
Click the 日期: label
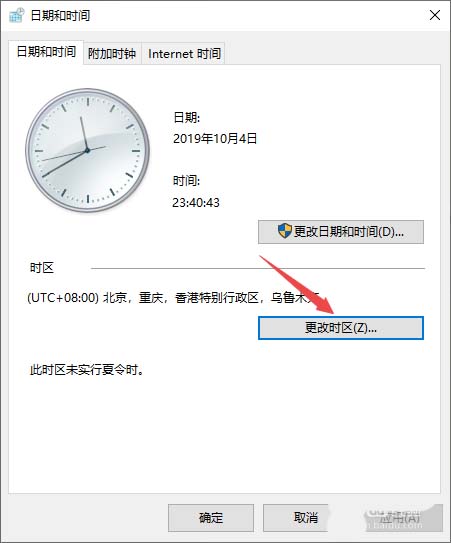[187, 117]
